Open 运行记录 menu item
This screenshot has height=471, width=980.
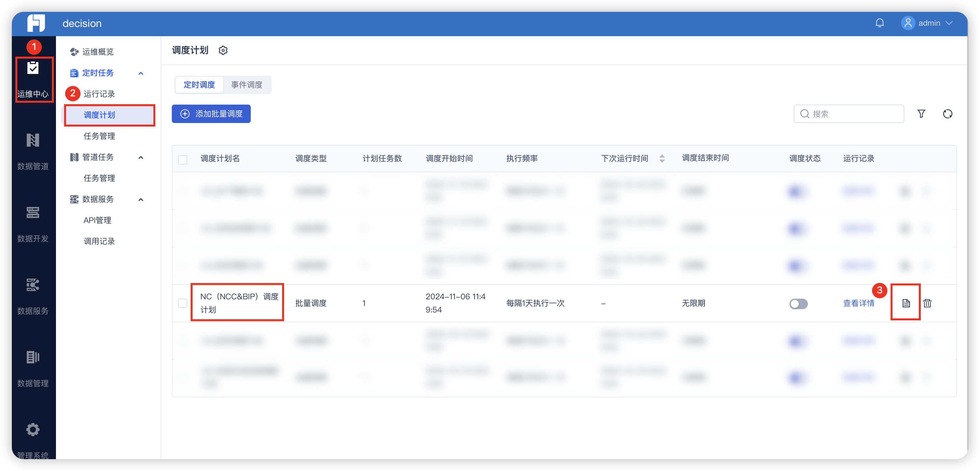[99, 94]
